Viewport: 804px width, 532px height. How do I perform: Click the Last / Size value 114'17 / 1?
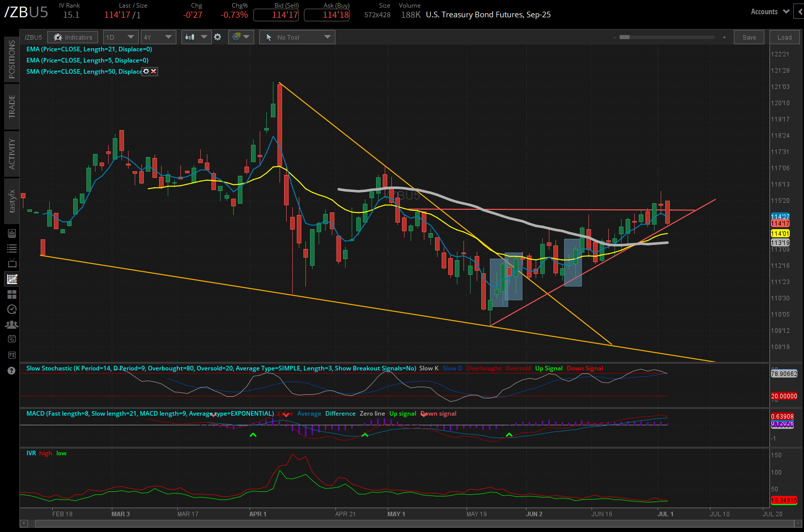(x=122, y=15)
